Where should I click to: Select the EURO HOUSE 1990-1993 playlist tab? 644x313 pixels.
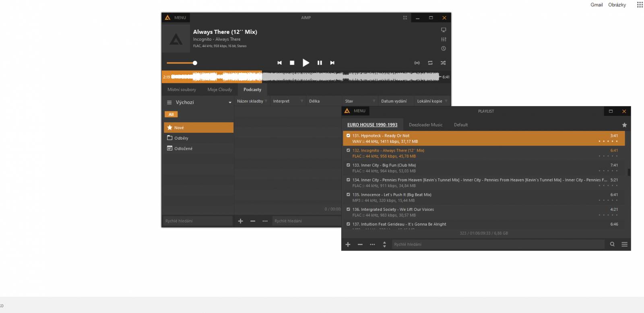coord(372,125)
